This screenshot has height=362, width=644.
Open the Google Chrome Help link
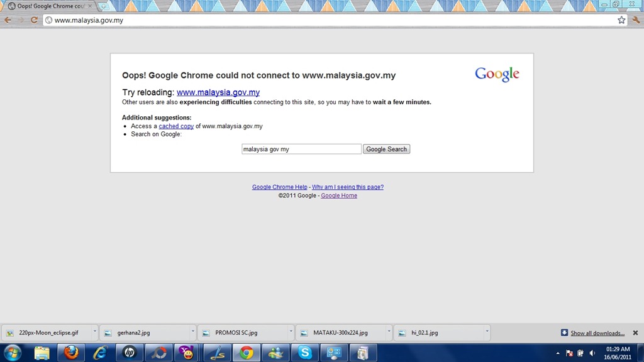point(280,187)
